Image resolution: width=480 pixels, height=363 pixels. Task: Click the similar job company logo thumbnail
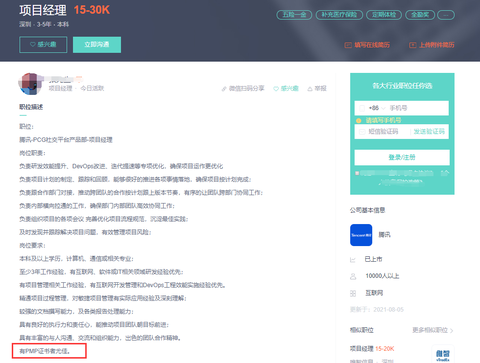[443, 355]
